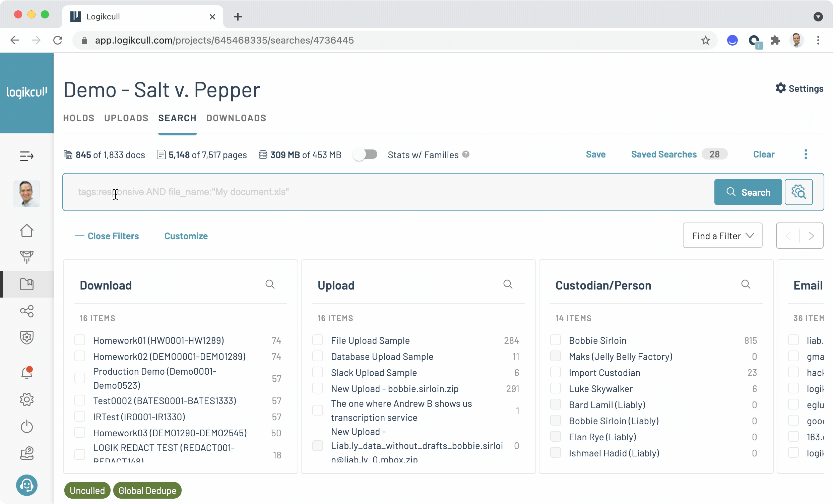Click Clear to reset search
Screen dimensions: 833x504
pyautogui.click(x=764, y=154)
